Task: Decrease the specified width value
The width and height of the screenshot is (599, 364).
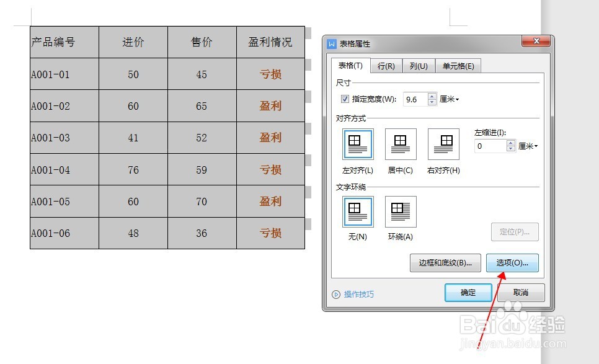Action: (x=432, y=102)
